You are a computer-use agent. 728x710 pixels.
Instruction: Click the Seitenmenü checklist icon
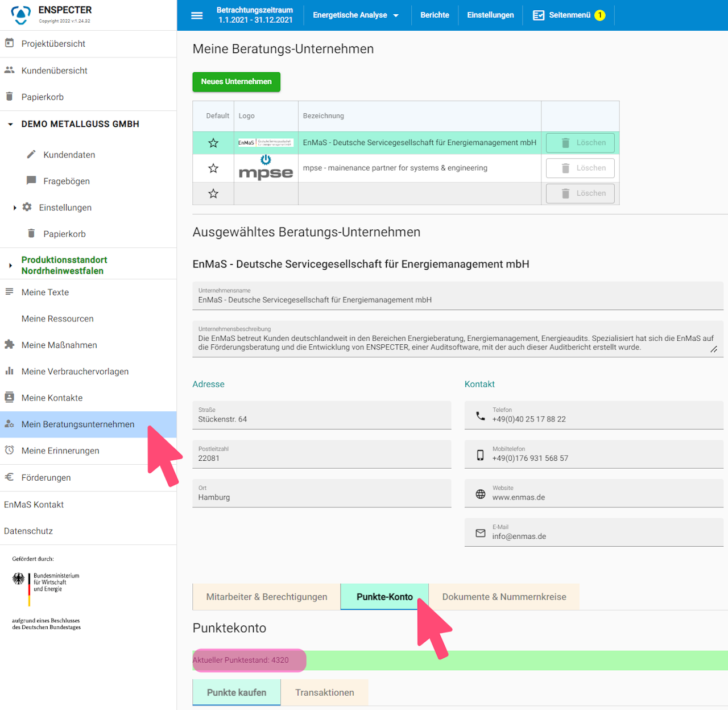(539, 15)
